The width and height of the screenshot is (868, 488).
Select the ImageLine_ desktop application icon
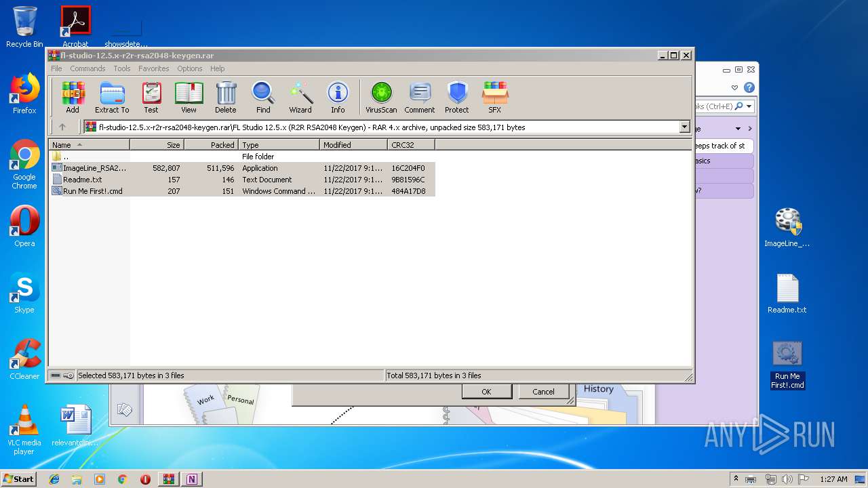tap(787, 227)
